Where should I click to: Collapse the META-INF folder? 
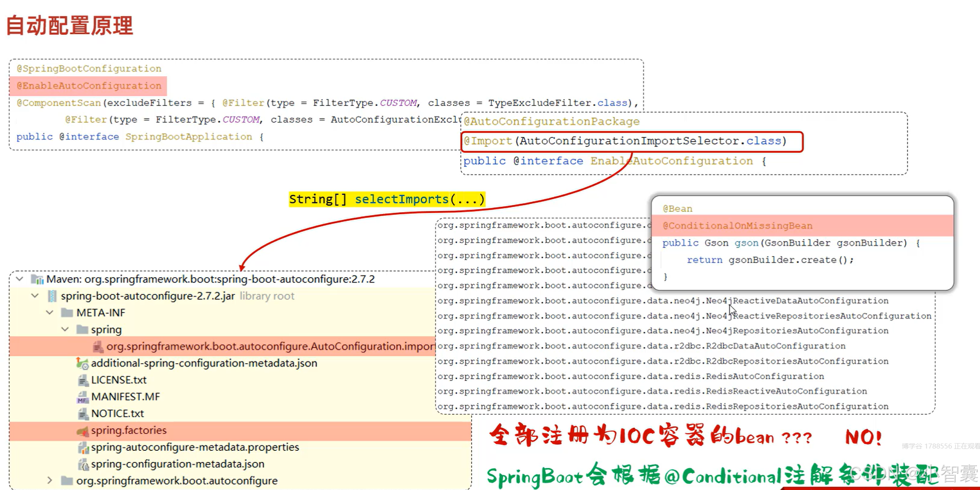(50, 312)
